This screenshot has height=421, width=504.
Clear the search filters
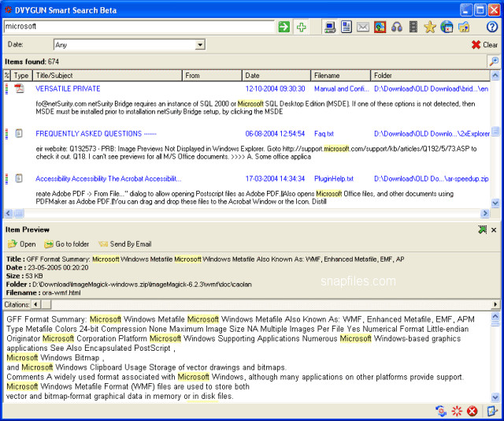pyautogui.click(x=484, y=45)
